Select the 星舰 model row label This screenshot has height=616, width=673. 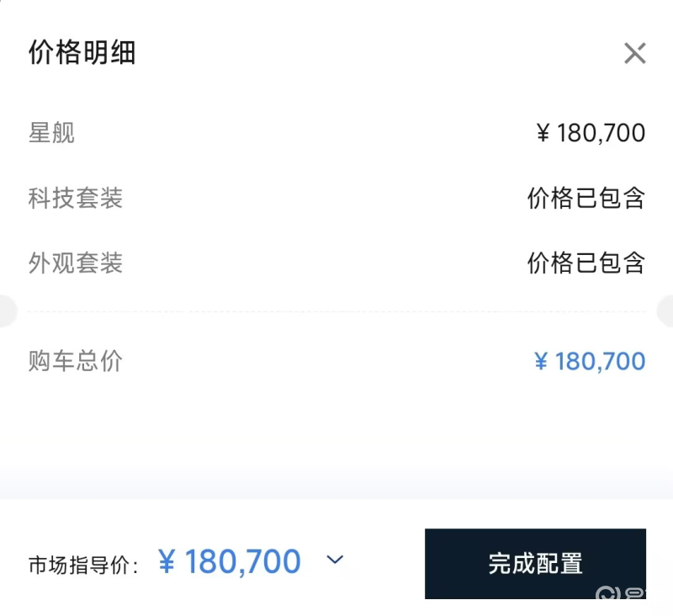click(51, 133)
